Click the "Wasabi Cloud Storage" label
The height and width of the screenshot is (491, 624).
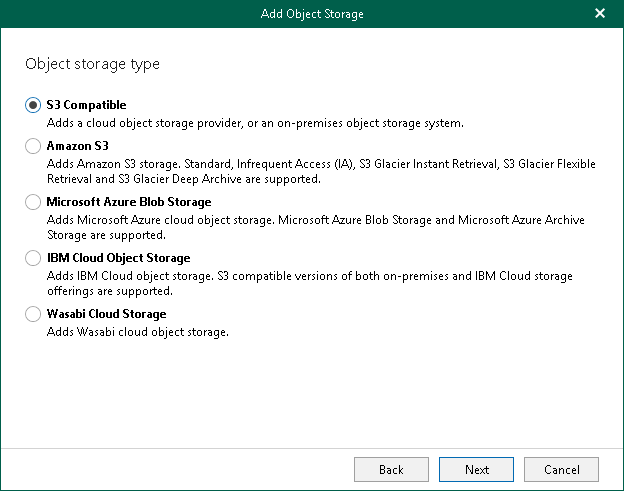(106, 314)
